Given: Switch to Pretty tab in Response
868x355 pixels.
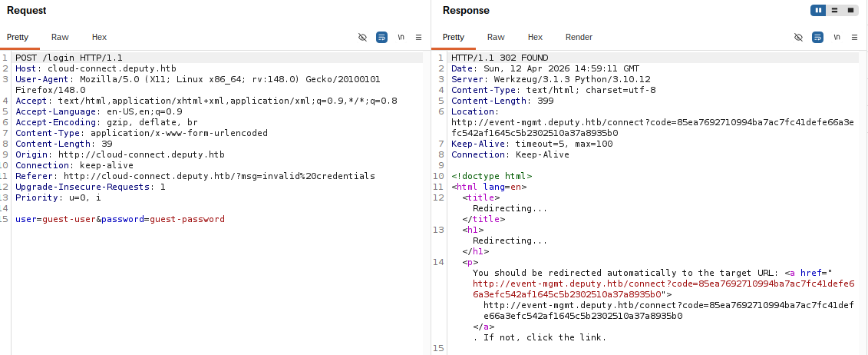Looking at the screenshot, I should [x=454, y=37].
